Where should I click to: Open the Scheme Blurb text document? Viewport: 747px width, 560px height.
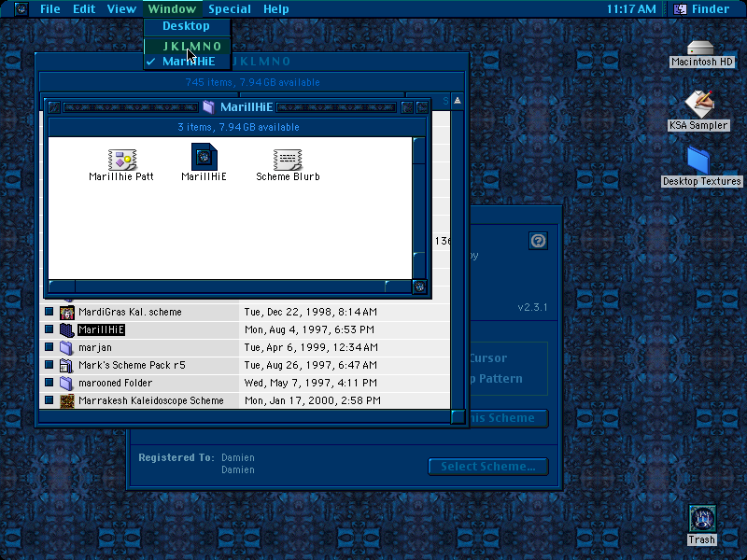tap(288, 160)
